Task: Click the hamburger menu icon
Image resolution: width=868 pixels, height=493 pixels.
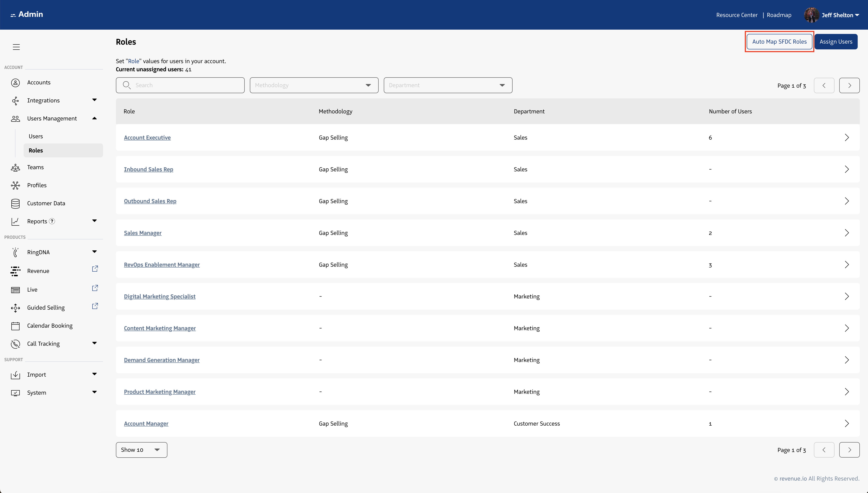Action: (16, 47)
